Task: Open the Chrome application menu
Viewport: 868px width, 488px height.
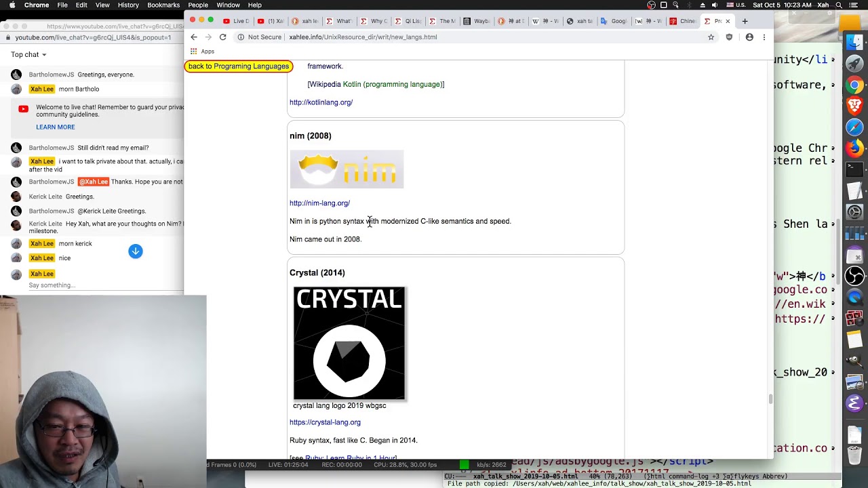Action: 37,5
